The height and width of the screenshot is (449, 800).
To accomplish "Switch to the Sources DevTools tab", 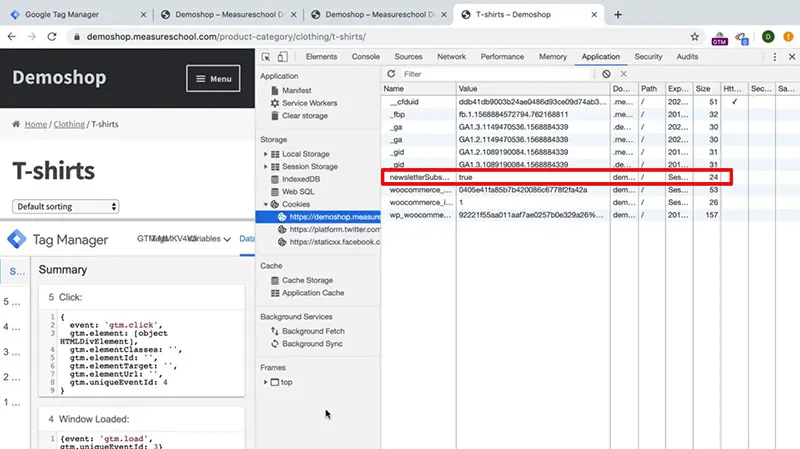I will pos(408,57).
